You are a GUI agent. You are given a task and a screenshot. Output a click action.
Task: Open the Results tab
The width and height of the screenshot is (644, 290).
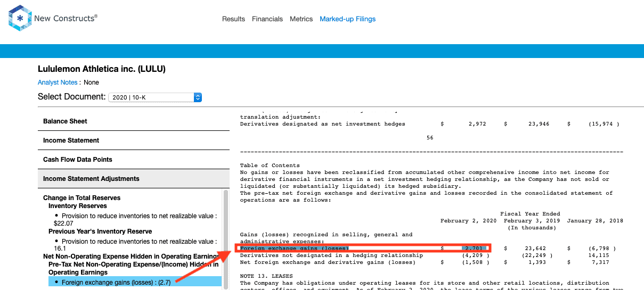[x=233, y=19]
